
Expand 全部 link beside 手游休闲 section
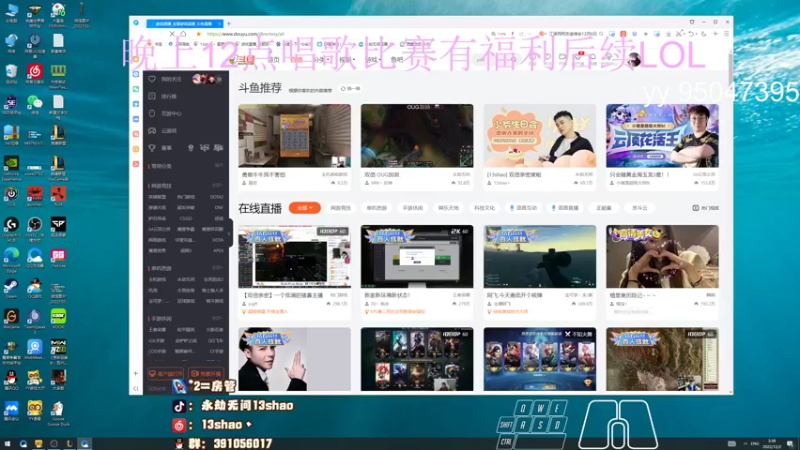point(217,318)
